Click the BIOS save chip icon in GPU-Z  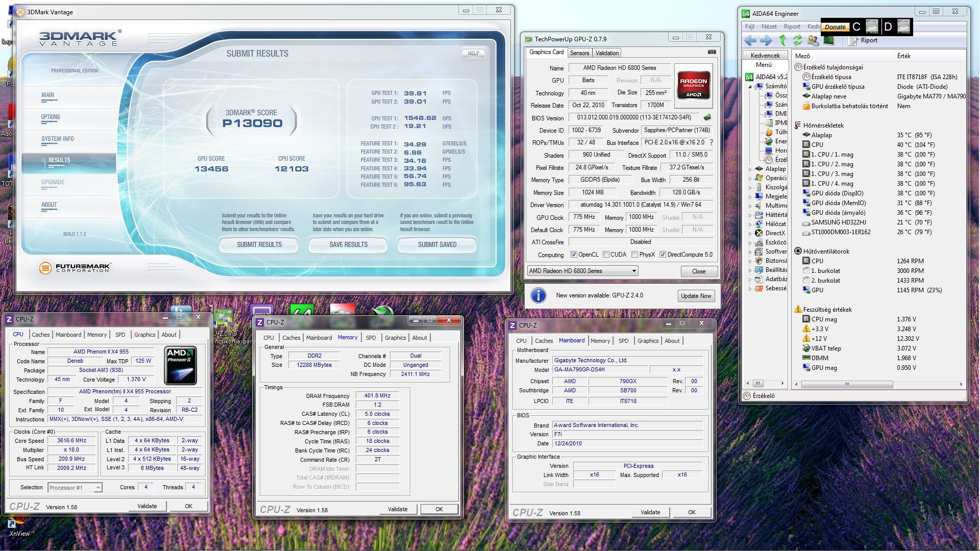pos(707,117)
